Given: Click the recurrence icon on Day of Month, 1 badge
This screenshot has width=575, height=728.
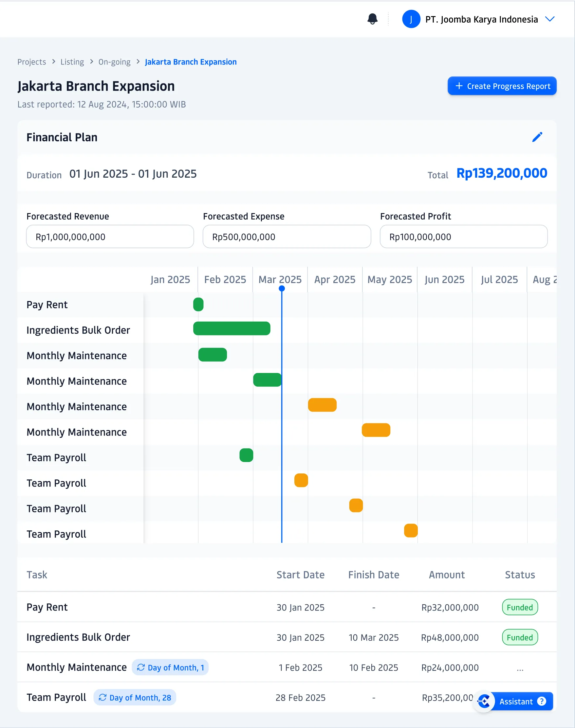Looking at the screenshot, I should [x=141, y=667].
